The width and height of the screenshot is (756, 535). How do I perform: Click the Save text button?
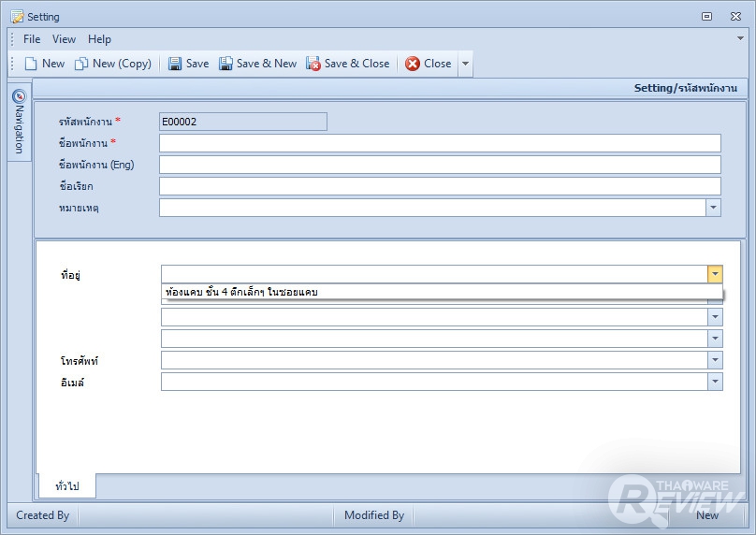point(197,64)
